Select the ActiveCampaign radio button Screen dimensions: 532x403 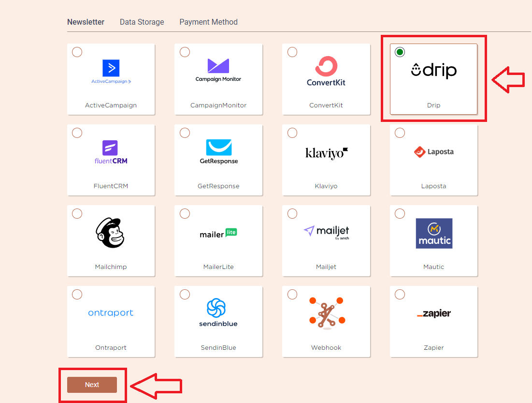(77, 52)
